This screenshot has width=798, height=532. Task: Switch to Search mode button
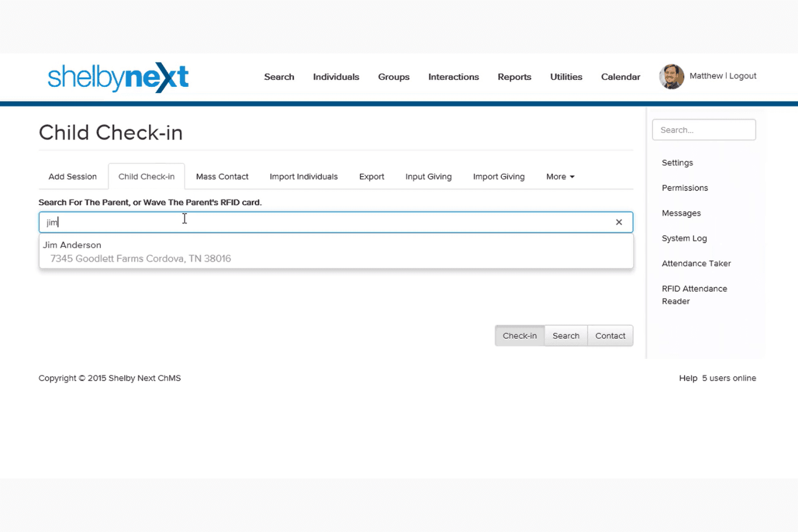coord(566,336)
